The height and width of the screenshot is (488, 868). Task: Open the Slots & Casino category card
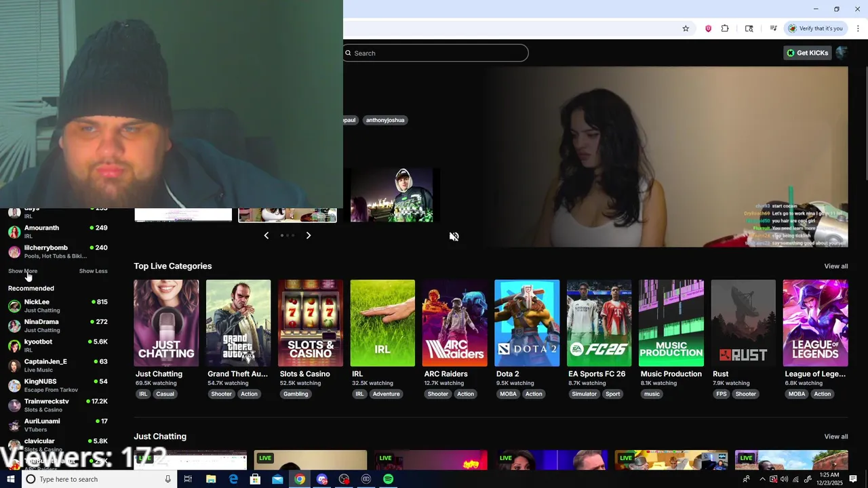coord(311,323)
